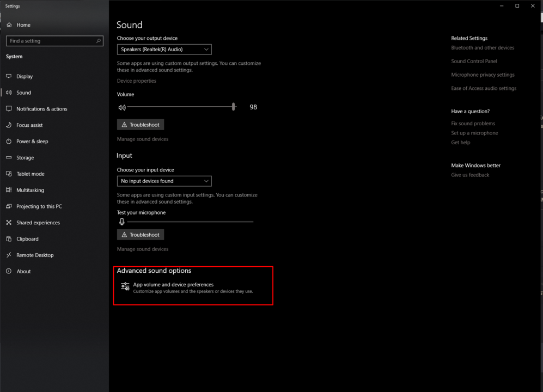Click the Home icon in sidebar
543x392 pixels.
click(x=9, y=25)
